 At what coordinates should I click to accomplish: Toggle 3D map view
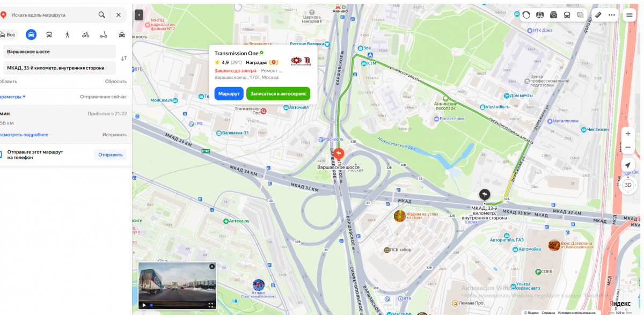pyautogui.click(x=628, y=185)
